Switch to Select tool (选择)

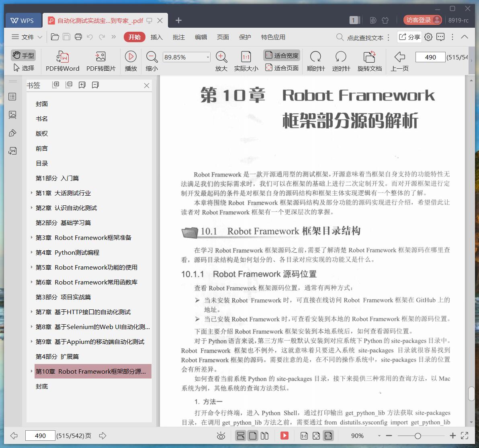(24, 68)
